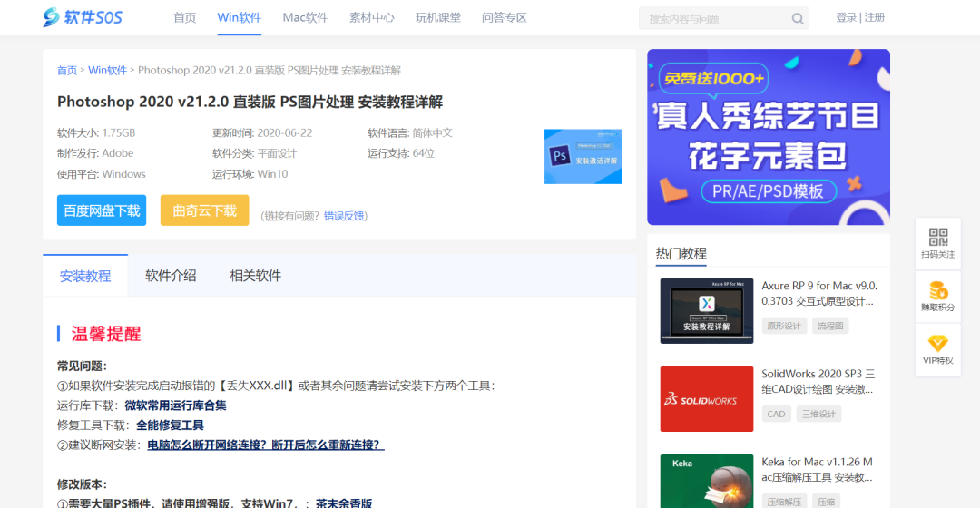This screenshot has height=508, width=980.
Task: Open the Keka for Mac thumbnail
Action: tap(707, 481)
